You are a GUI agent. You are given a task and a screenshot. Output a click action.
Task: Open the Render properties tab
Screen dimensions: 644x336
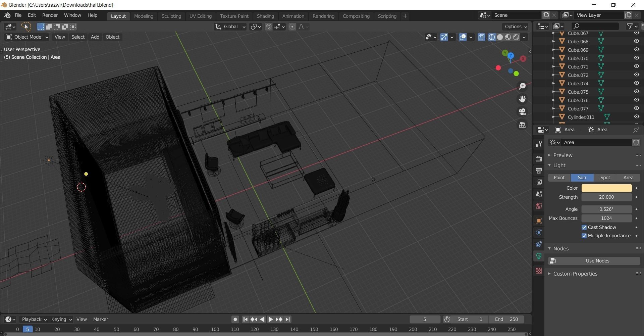(x=539, y=158)
